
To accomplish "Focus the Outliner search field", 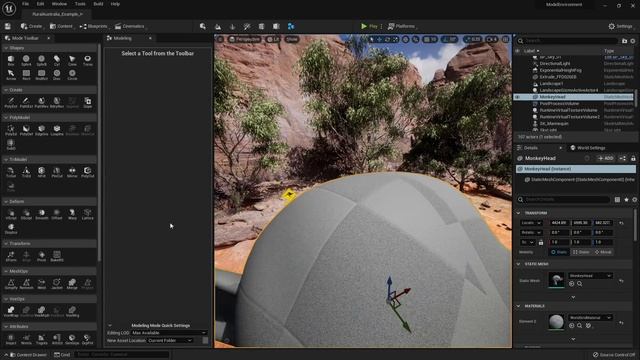I will pos(567,41).
